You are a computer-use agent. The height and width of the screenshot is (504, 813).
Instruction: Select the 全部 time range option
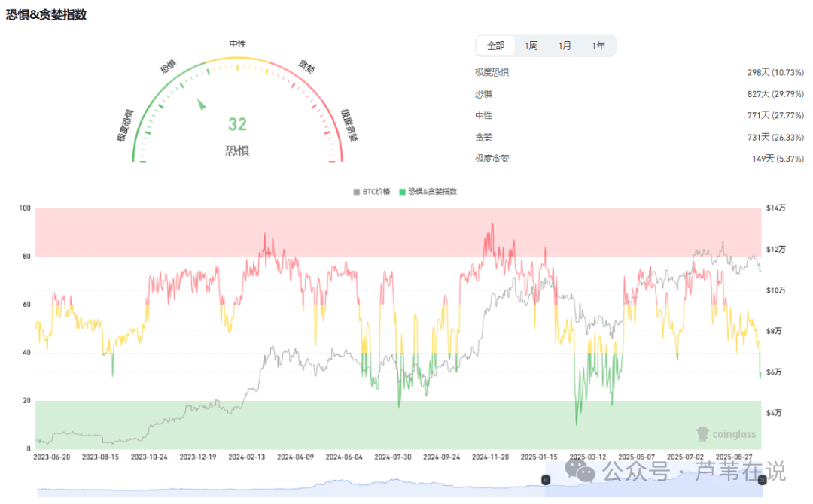pos(495,45)
